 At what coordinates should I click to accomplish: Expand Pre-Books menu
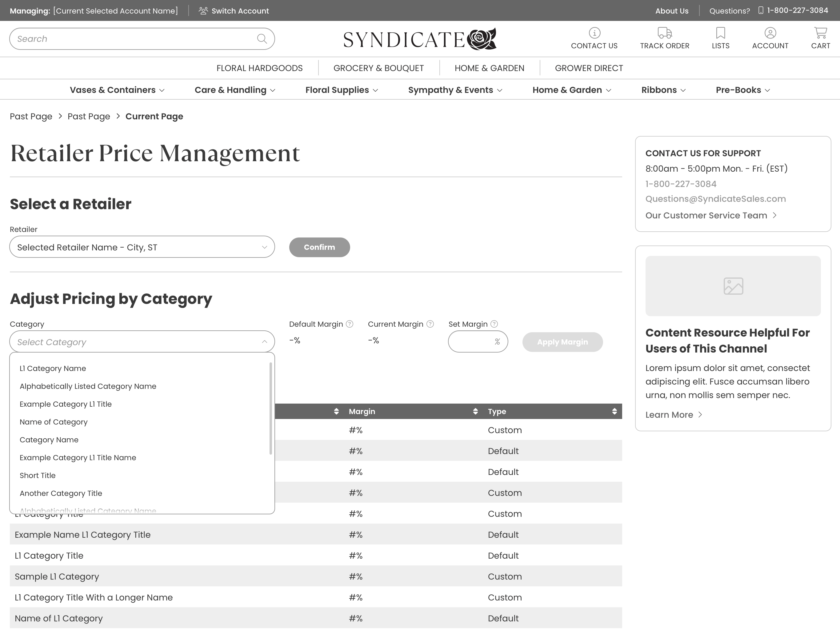click(743, 90)
